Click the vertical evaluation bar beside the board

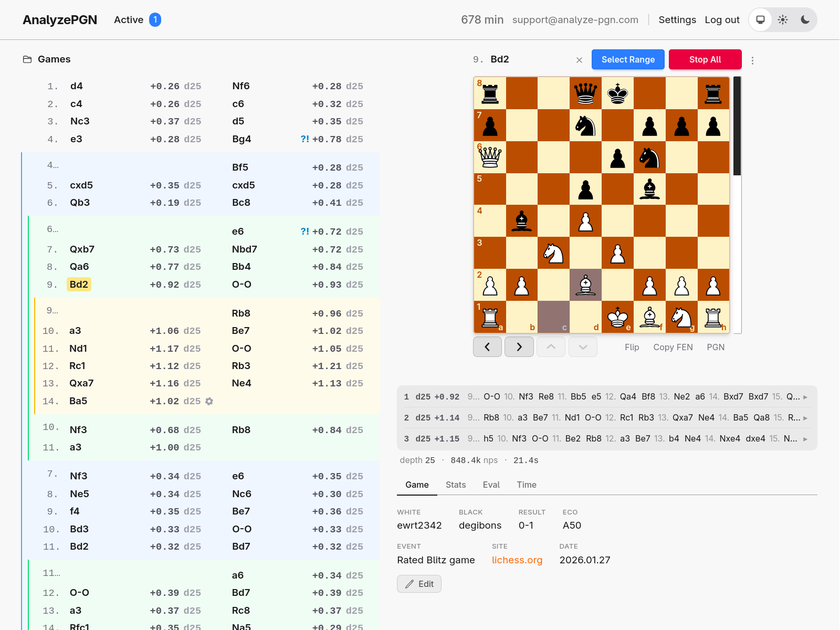(x=737, y=205)
